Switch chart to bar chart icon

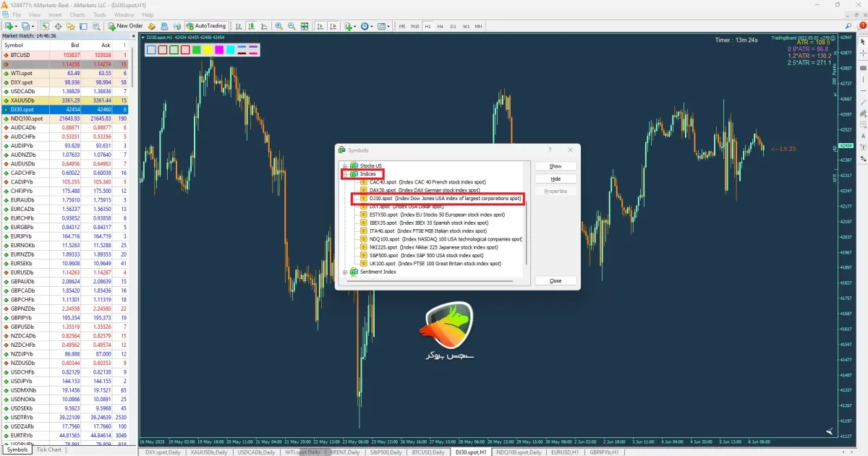(x=238, y=26)
